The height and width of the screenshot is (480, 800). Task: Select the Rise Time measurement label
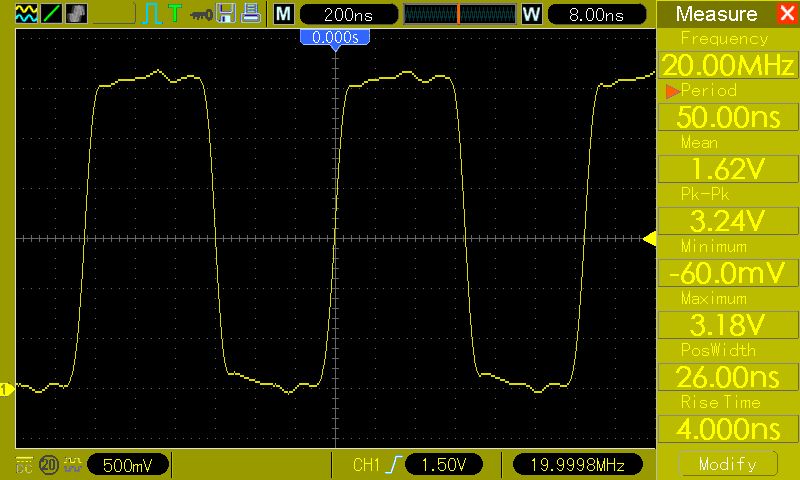pos(720,402)
